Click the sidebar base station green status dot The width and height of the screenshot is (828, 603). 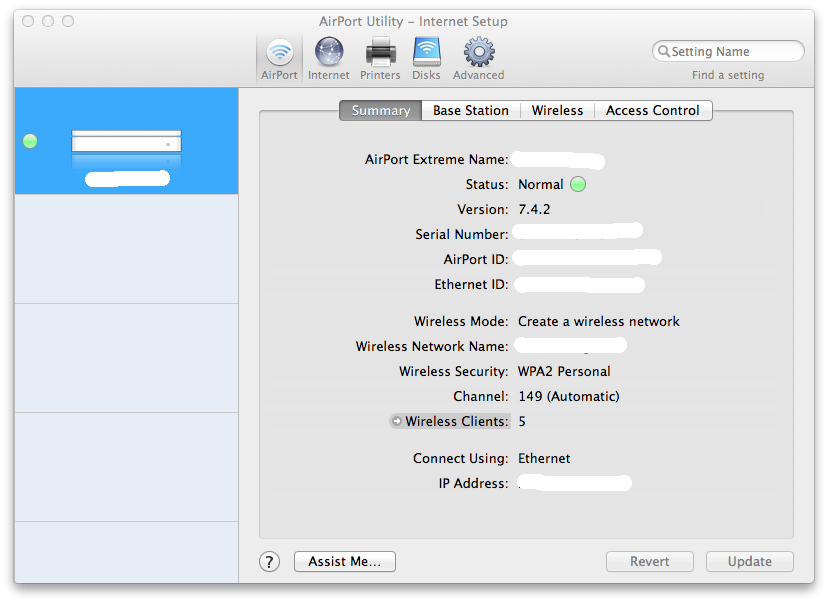click(x=30, y=141)
